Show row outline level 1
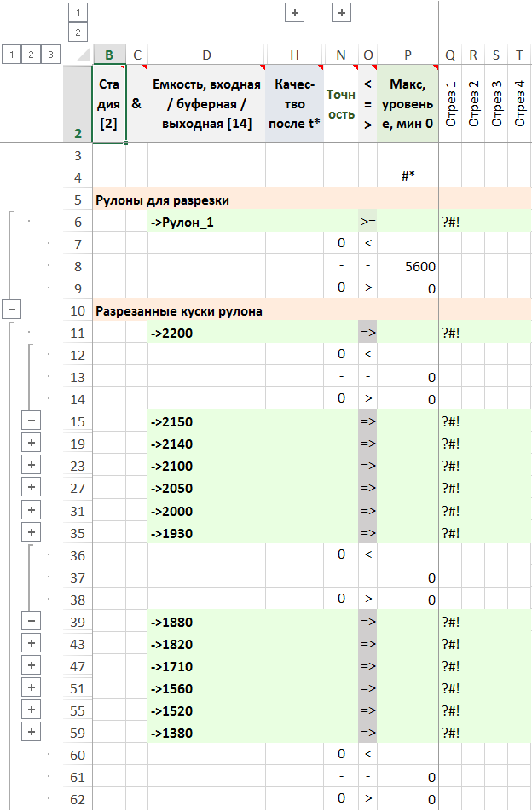532x812 pixels. tap(12, 55)
